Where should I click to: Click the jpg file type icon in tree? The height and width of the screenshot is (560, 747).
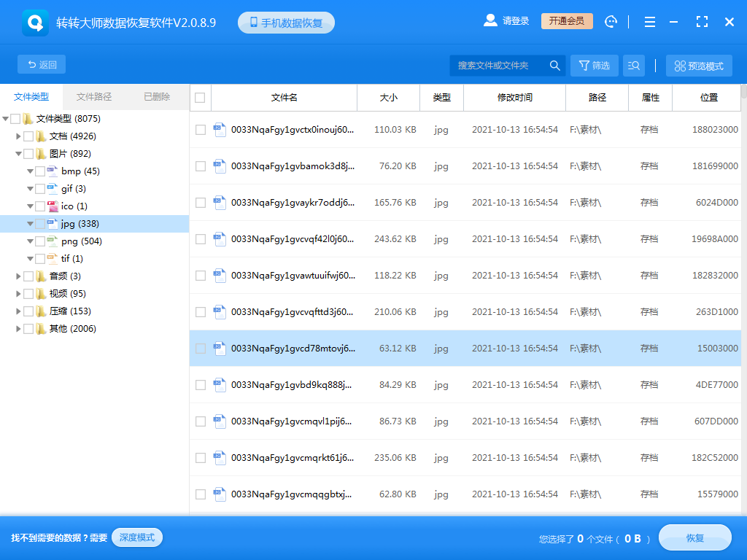53,223
